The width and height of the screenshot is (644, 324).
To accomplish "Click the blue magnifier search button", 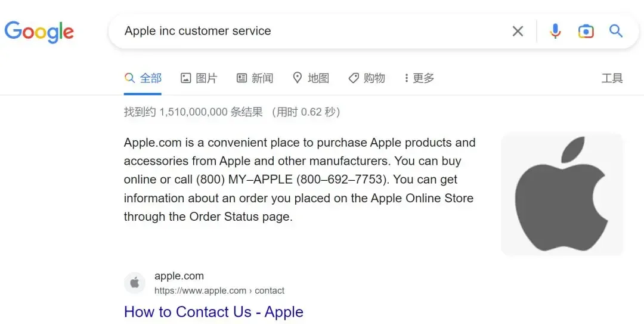I will click(x=615, y=31).
